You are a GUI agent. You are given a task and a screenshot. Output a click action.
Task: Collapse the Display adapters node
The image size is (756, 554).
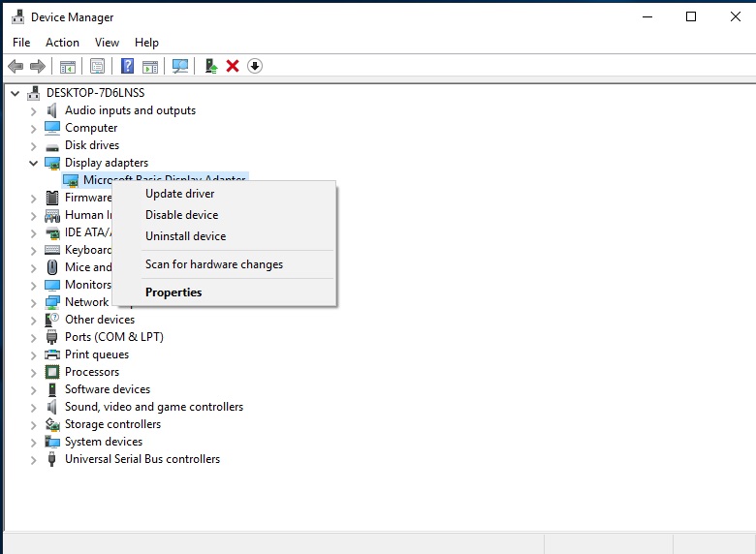[x=34, y=163]
